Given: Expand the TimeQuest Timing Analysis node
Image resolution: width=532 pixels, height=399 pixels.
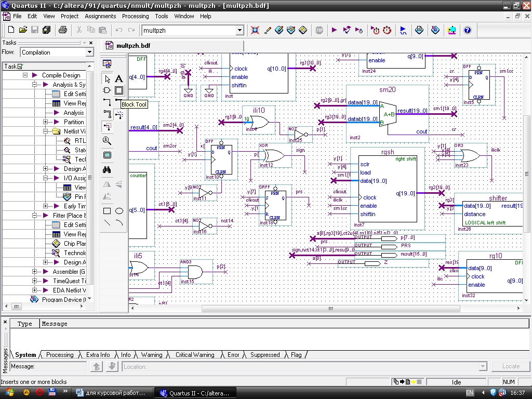Looking at the screenshot, I should tap(35, 281).
